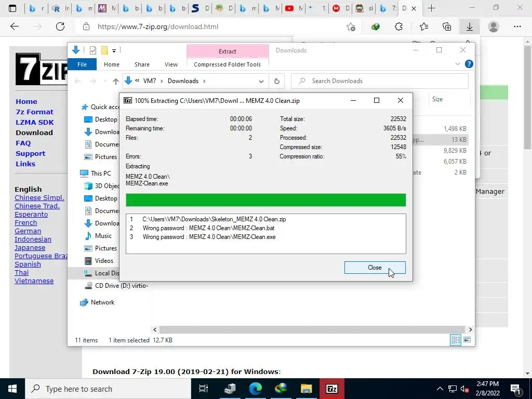The width and height of the screenshot is (532, 399).
Task: Open Microsoft Edge from taskbar
Action: [255, 389]
